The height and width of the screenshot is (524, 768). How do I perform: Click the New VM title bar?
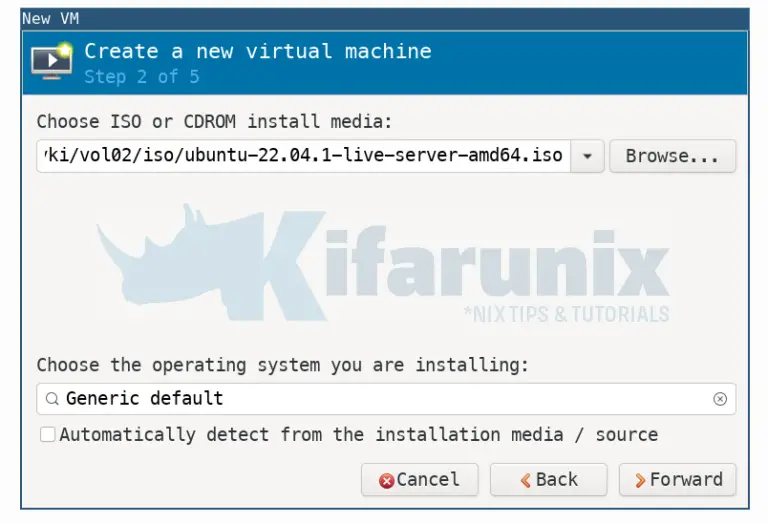[x=385, y=19]
